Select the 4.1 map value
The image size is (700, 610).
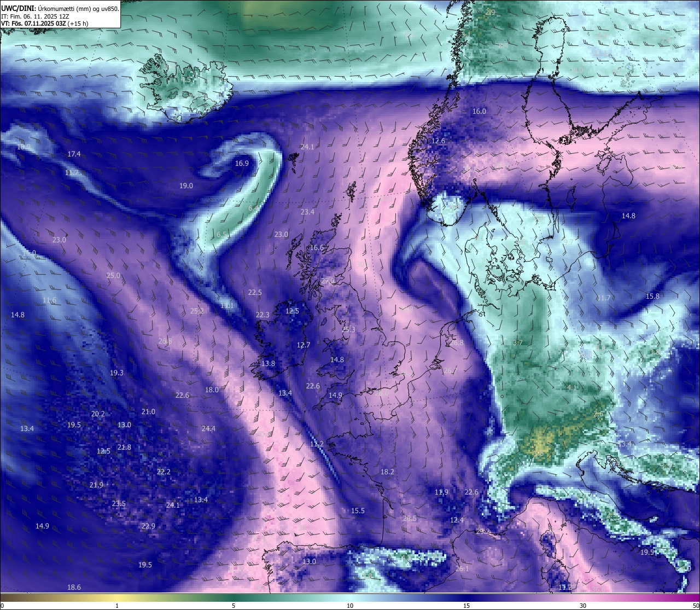tap(572, 387)
